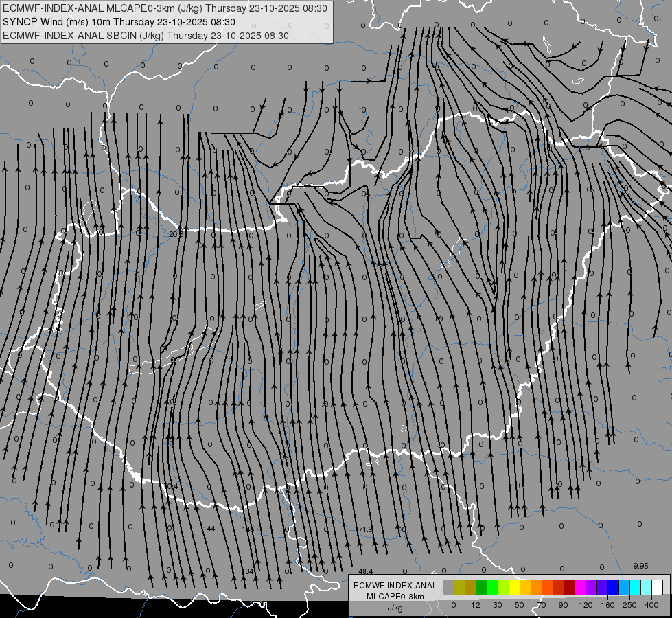Click the SBCIN title line in header

pos(146,36)
